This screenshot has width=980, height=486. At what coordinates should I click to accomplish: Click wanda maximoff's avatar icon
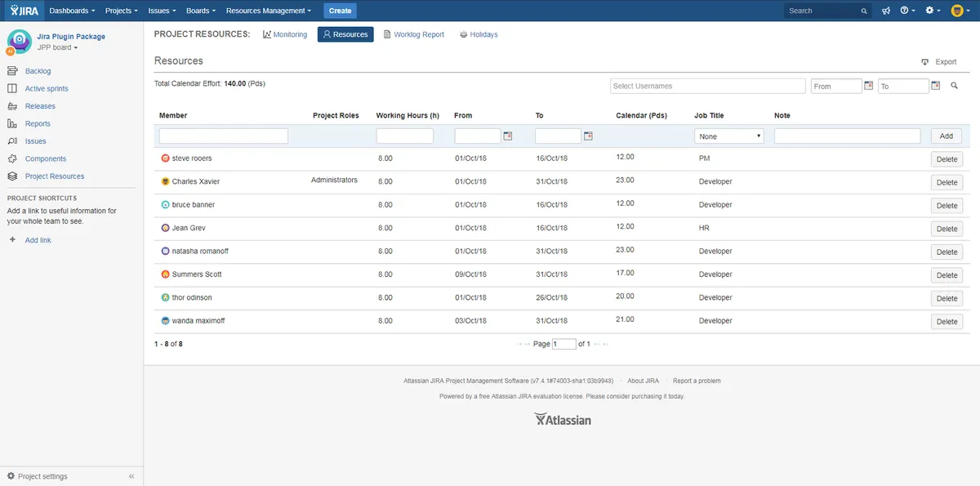click(165, 321)
